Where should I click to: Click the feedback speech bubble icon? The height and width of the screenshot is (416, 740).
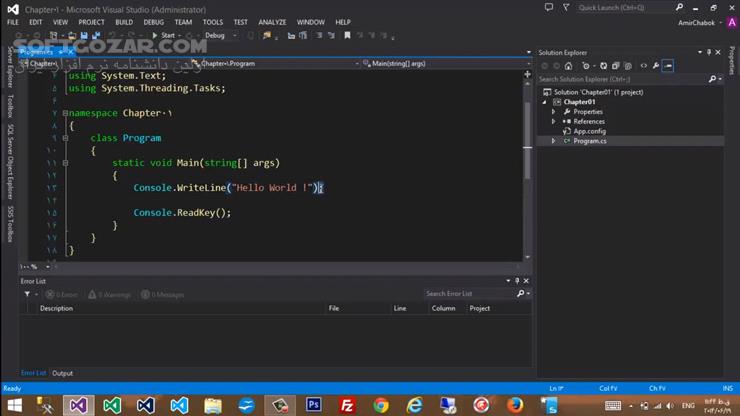[548, 8]
